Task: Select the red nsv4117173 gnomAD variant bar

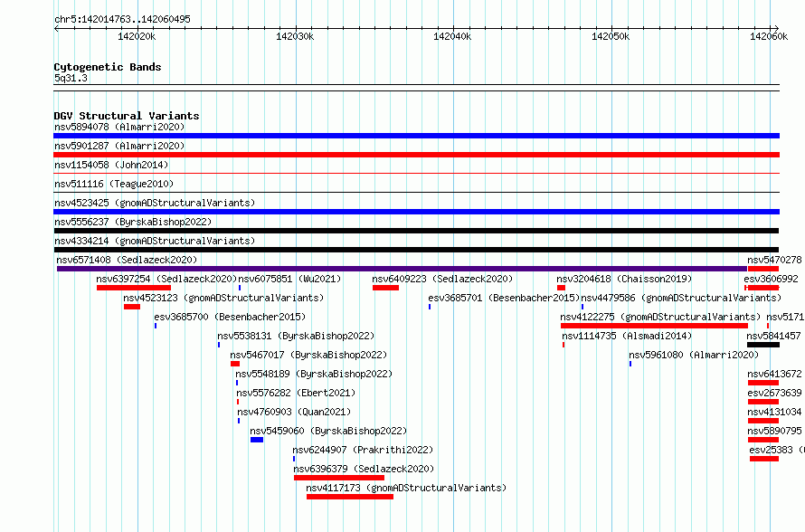Action: tap(350, 497)
